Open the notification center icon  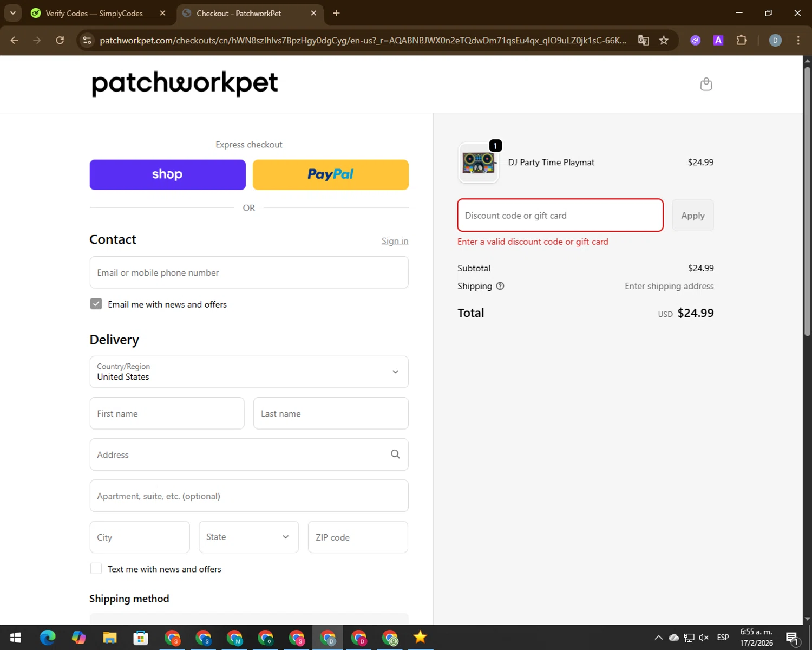click(x=793, y=638)
